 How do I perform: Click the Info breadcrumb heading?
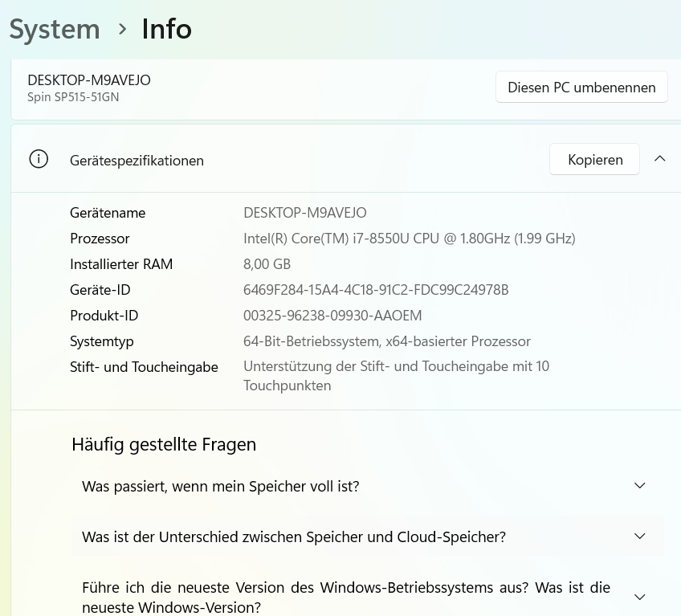click(x=167, y=30)
